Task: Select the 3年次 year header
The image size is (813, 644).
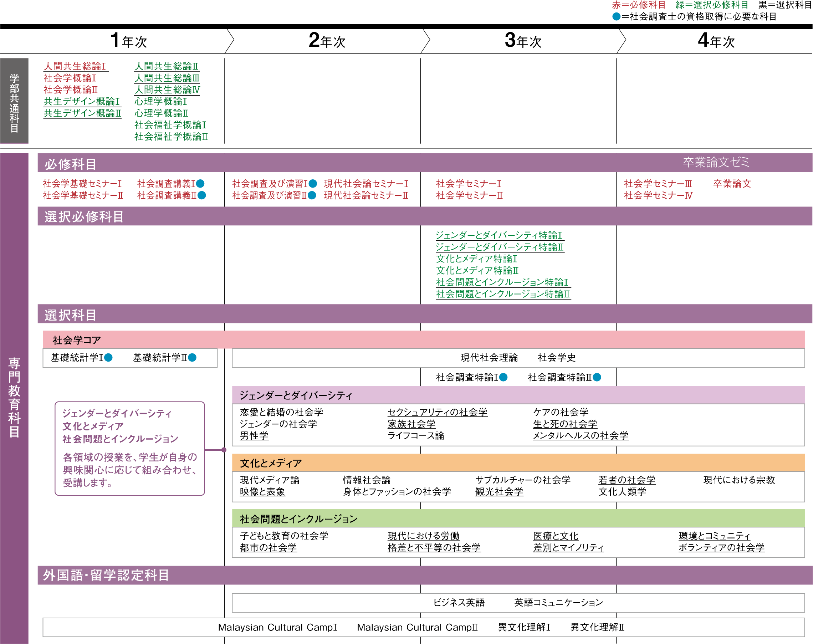Action: [523, 41]
